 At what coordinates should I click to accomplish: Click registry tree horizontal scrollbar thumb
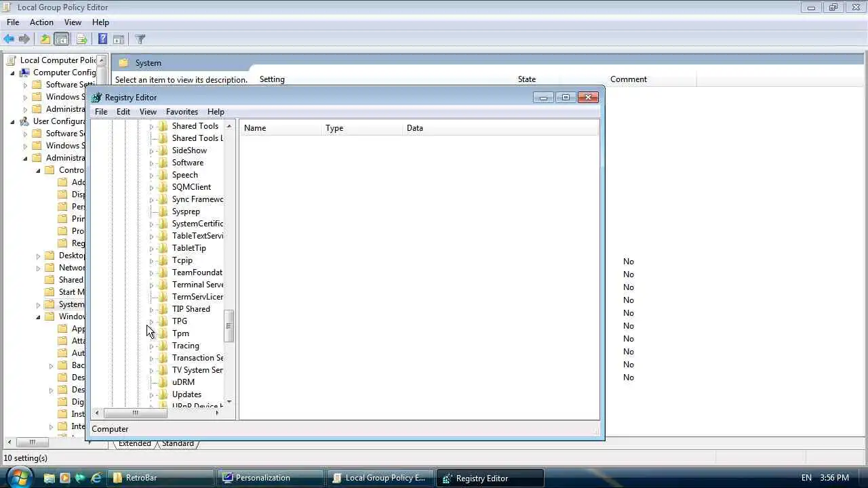pos(135,413)
